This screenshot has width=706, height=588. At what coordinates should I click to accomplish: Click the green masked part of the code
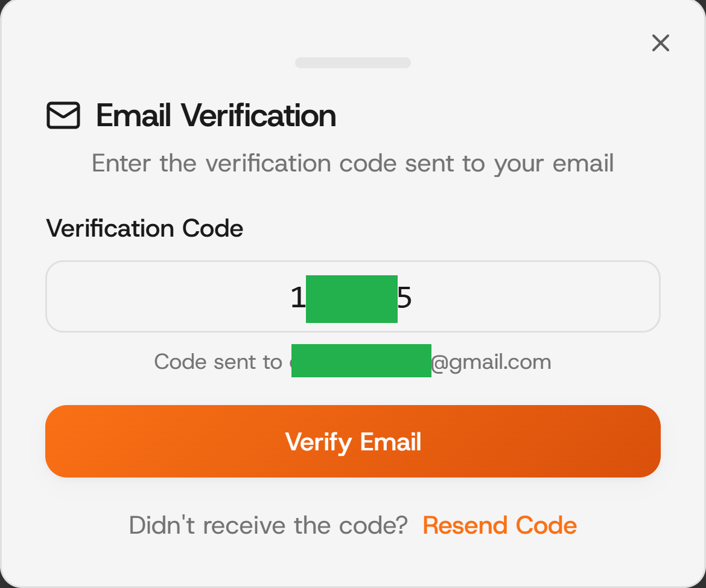click(352, 299)
